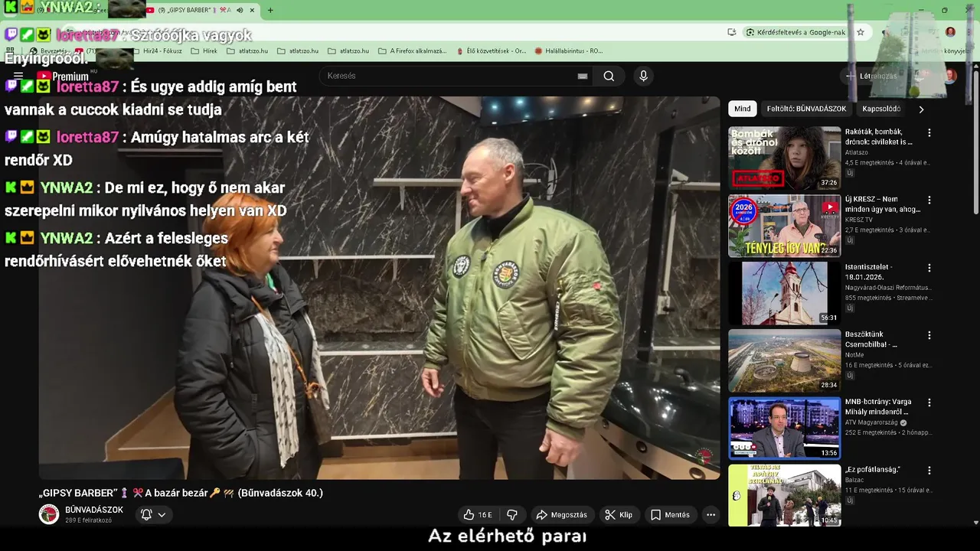This screenshot has width=980, height=551.
Task: Dislike the video with thumbs-down icon
Action: [x=512, y=515]
